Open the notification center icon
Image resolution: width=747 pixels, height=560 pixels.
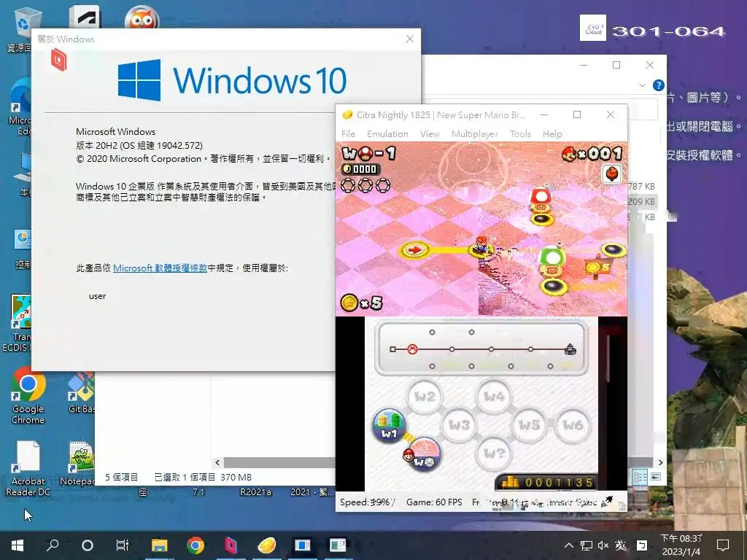click(723, 545)
